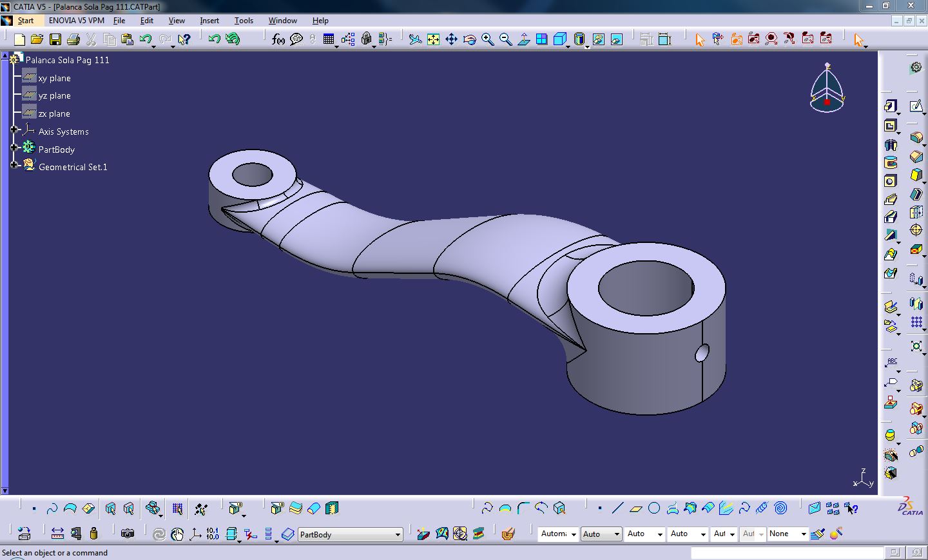Print using the printer icon

click(x=73, y=39)
